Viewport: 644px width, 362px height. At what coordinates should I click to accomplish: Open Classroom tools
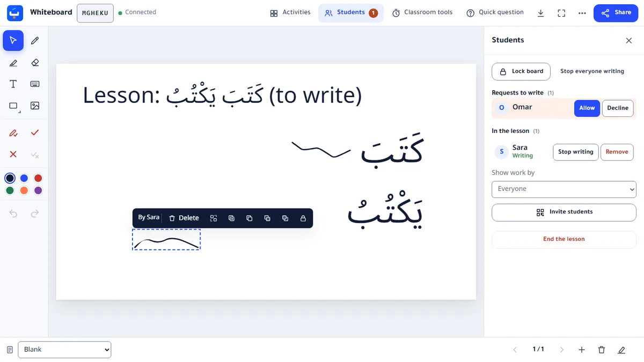[422, 13]
